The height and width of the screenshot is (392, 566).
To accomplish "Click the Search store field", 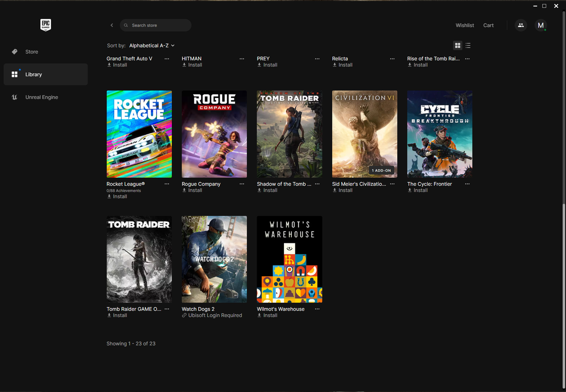I will tap(155, 25).
